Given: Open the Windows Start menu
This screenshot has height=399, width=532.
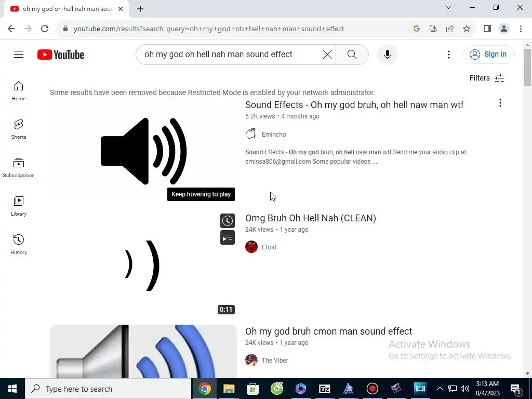Looking at the screenshot, I should [12, 389].
